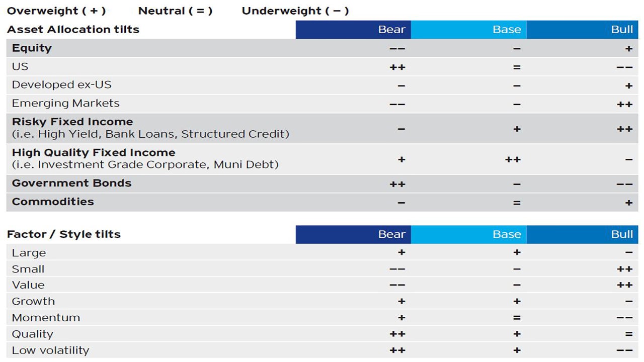Viewport: 644px width, 362px height.
Task: Click the US Bear double-plus symbol
Action: (x=397, y=67)
